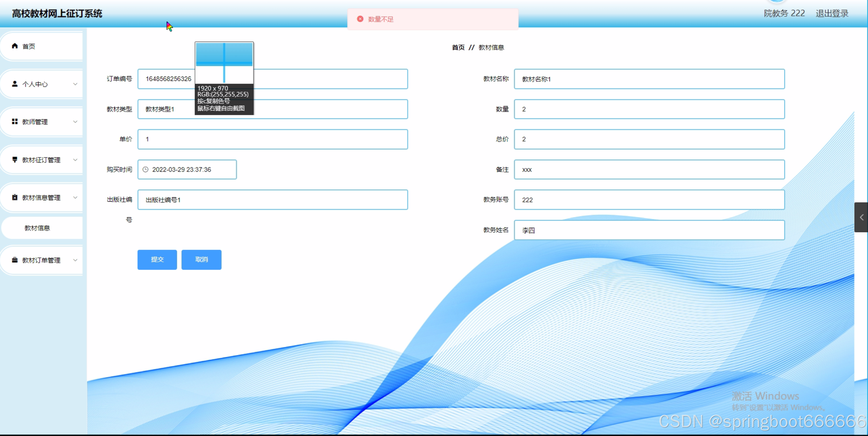This screenshot has height=436, width=868.
Task: Click the clock icon in 购买时间 field
Action: [x=145, y=169]
